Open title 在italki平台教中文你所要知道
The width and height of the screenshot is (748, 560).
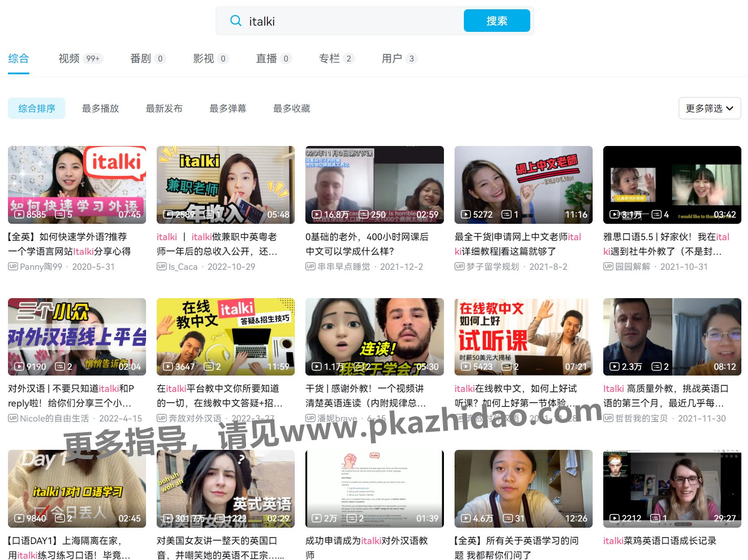pos(220,396)
